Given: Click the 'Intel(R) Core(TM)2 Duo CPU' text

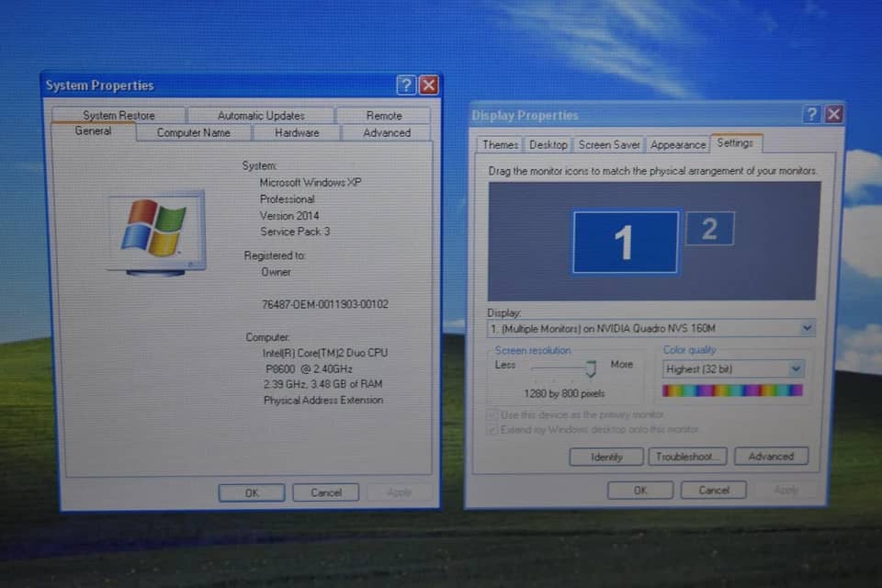Looking at the screenshot, I should [x=325, y=353].
